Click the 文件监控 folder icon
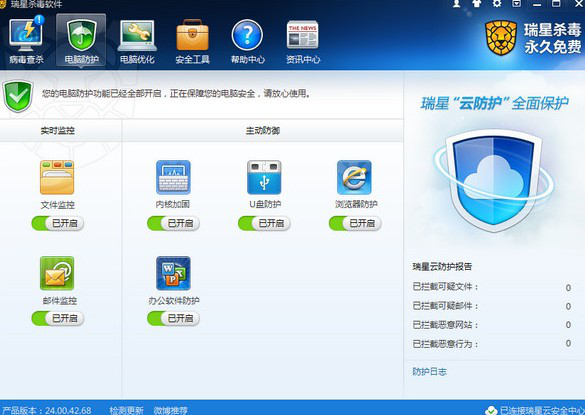Viewport: 585px width, 415px height. 57,178
